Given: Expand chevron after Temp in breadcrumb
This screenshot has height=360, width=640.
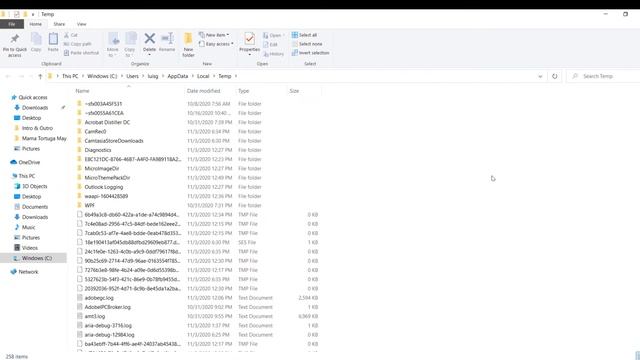Looking at the screenshot, I should 236,76.
